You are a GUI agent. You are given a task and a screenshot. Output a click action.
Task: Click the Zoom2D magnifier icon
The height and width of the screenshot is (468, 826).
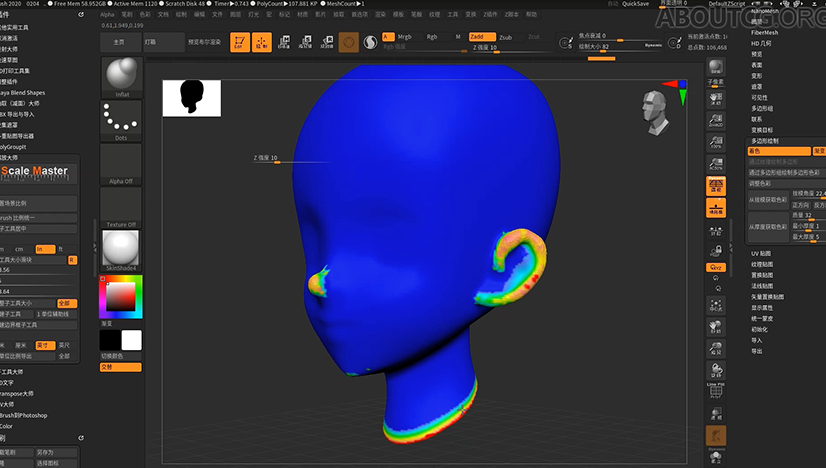point(716,120)
